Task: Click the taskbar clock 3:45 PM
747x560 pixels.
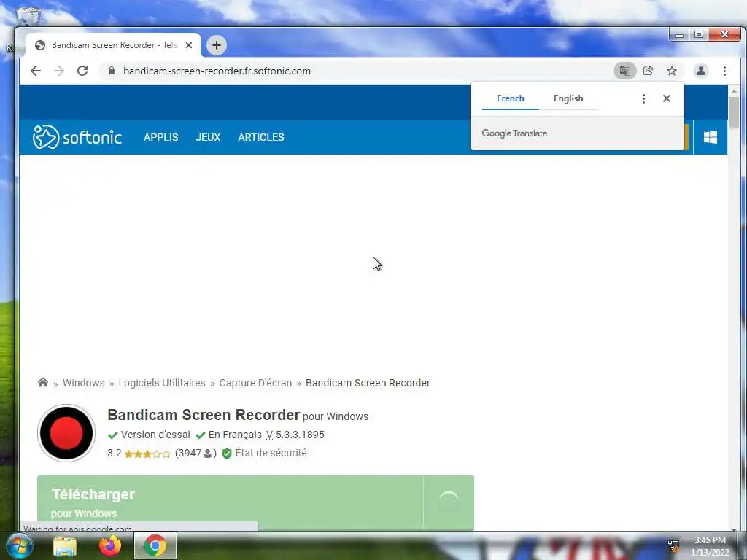Action: (x=710, y=540)
